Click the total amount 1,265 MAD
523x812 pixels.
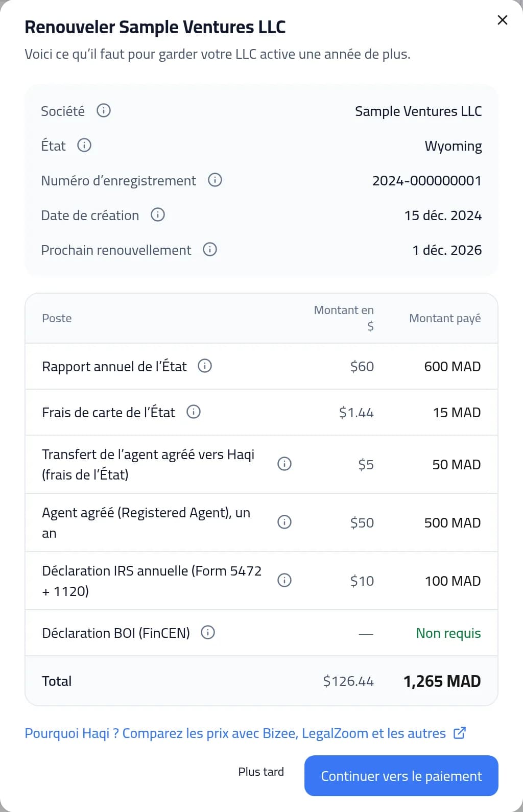[x=442, y=681]
